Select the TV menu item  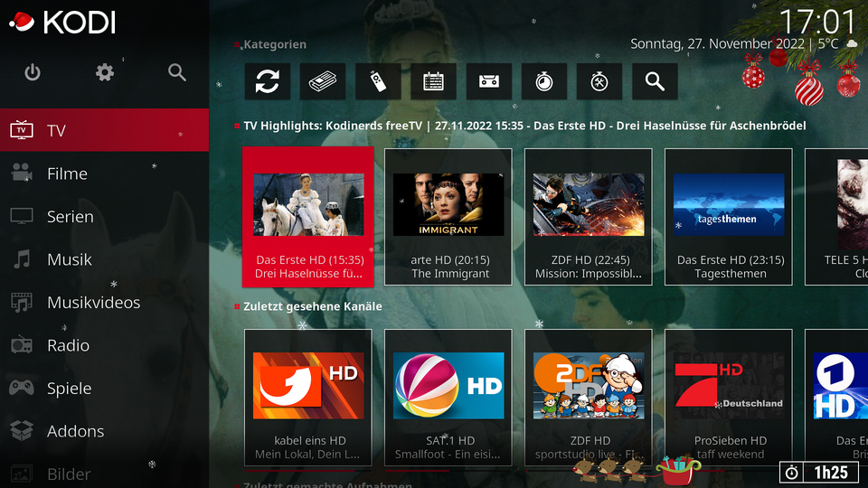(105, 130)
